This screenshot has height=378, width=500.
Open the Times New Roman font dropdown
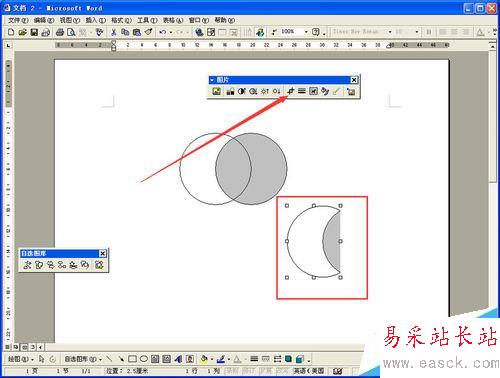(x=390, y=32)
